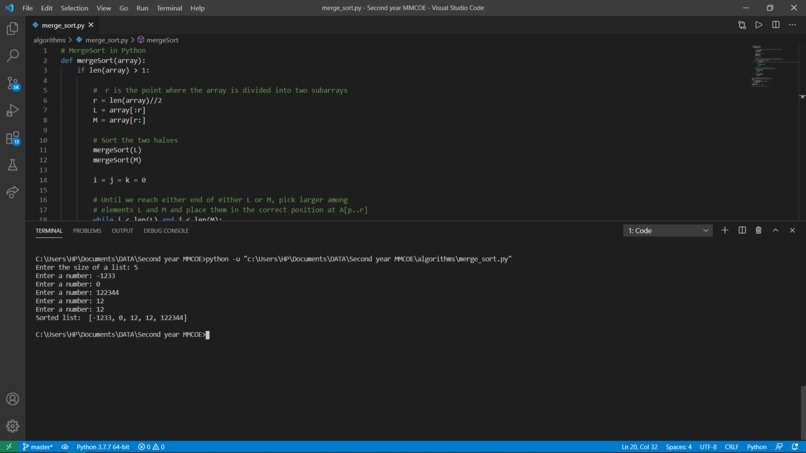The height and width of the screenshot is (453, 806).
Task: Run the Python file with play icon
Action: point(759,25)
